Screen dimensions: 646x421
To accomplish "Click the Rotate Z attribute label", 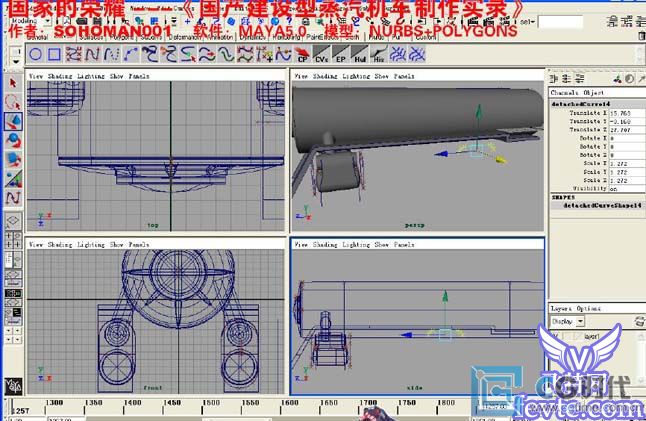I will tap(593, 155).
